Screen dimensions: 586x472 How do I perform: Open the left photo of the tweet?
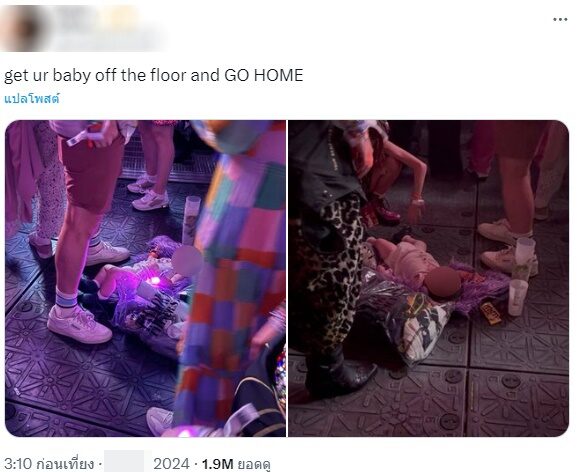[145, 278]
